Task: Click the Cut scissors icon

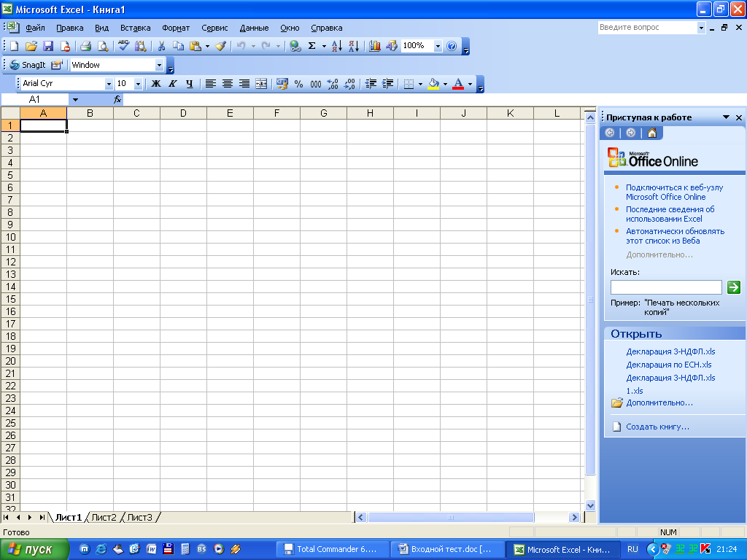Action: click(x=161, y=46)
